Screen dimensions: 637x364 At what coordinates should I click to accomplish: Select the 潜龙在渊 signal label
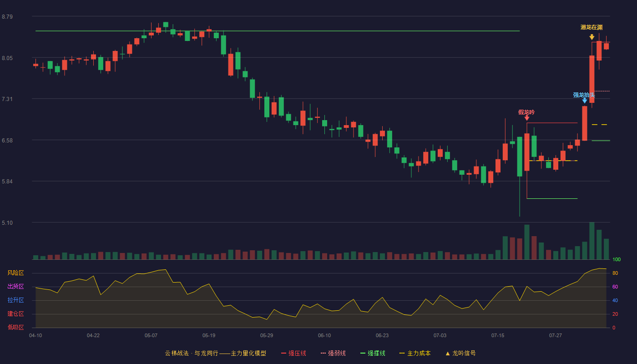[x=591, y=27]
